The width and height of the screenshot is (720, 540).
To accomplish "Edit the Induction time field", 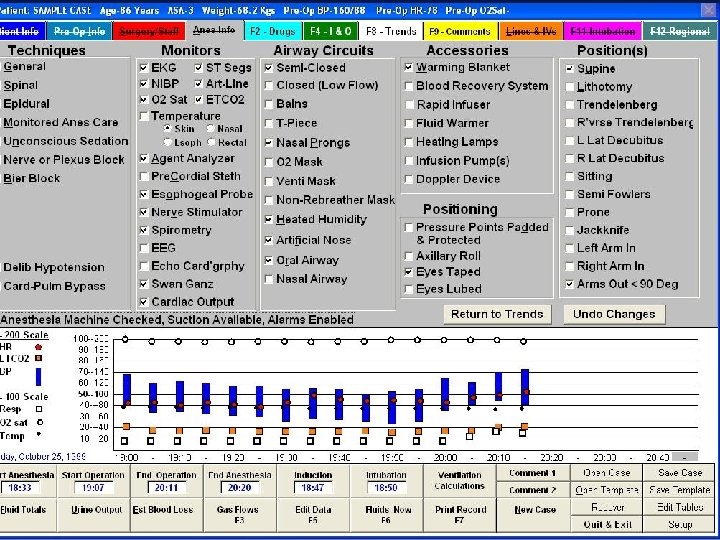I will pos(313,488).
